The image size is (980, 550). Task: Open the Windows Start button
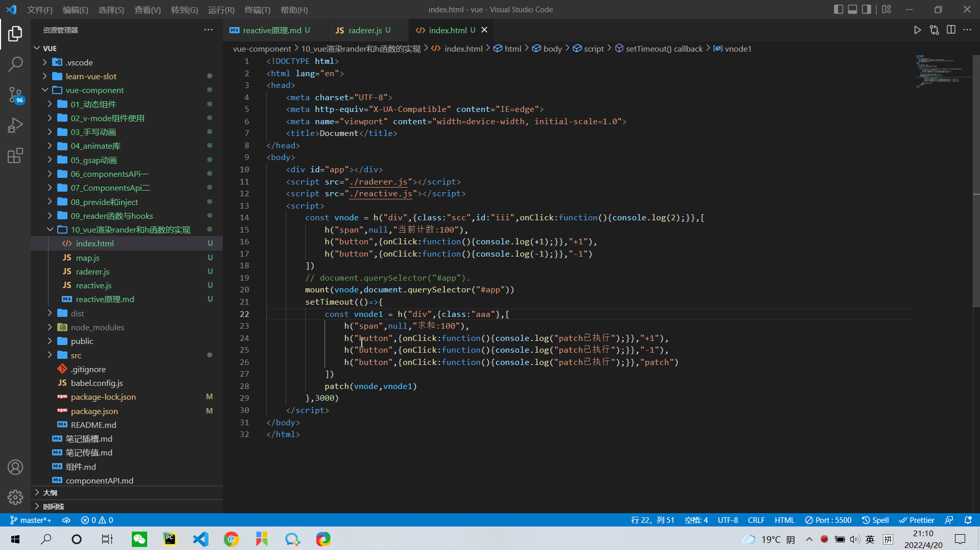(x=15, y=539)
